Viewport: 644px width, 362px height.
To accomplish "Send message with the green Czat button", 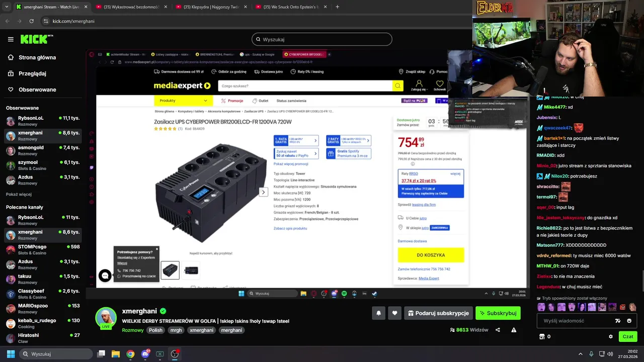I will coord(628,336).
